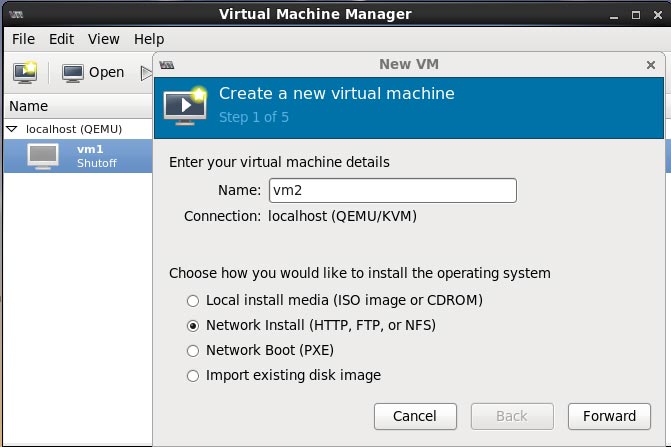
Task: Select Local install media (ISO image or CDROM)
Action: (x=193, y=300)
